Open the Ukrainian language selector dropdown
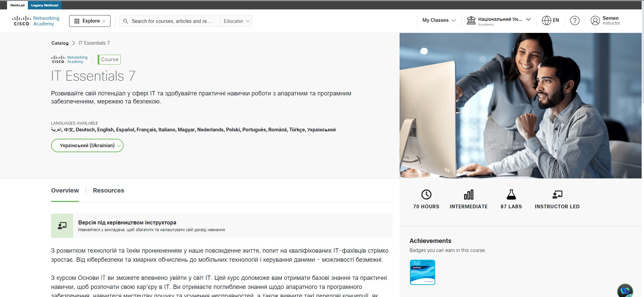This screenshot has width=644, height=297. tap(87, 145)
